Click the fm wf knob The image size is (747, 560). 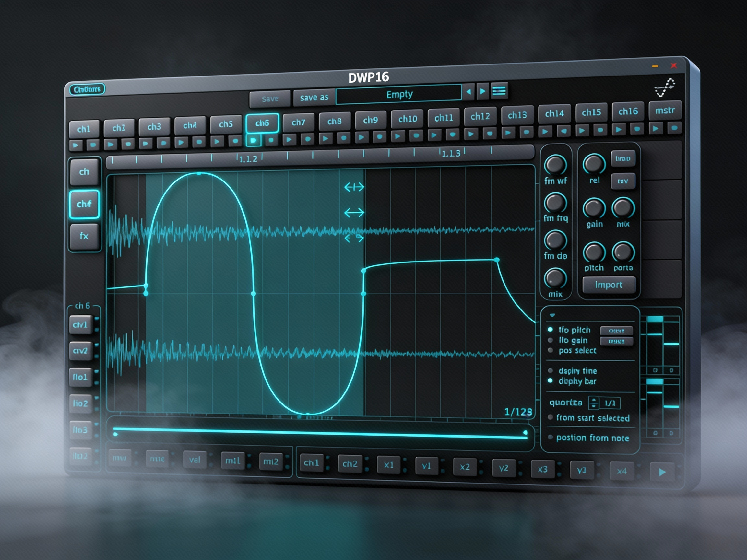(x=555, y=165)
